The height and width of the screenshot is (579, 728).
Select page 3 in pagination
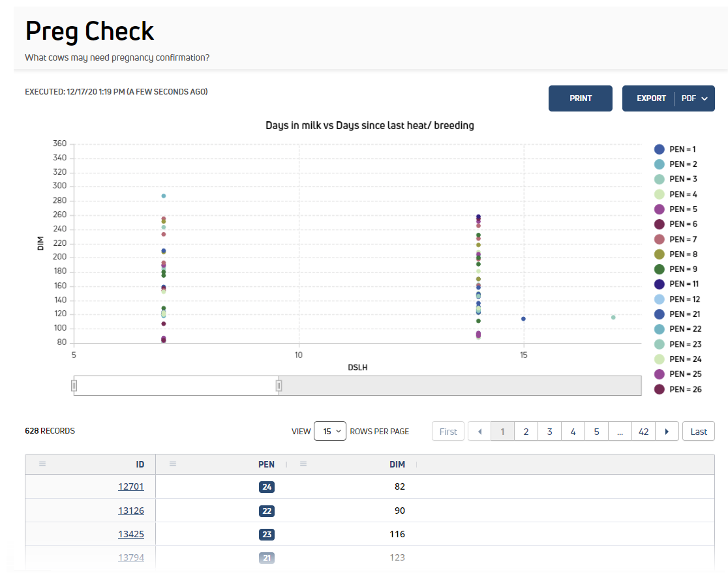pyautogui.click(x=549, y=432)
